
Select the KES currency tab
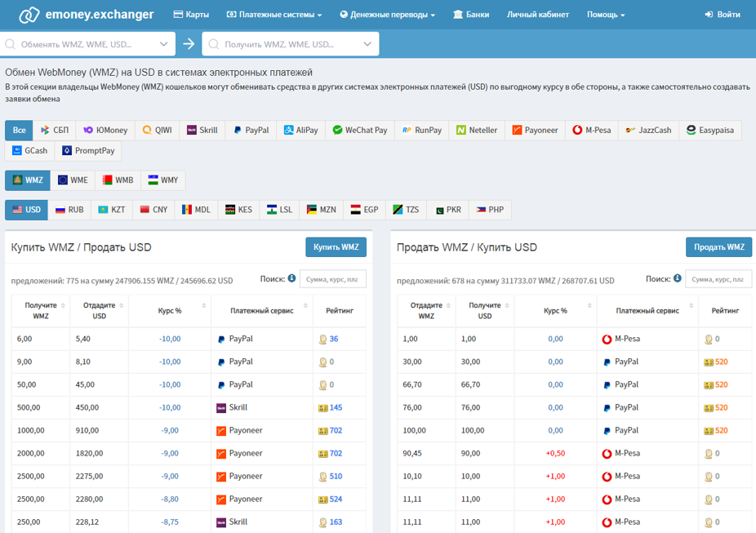(238, 210)
